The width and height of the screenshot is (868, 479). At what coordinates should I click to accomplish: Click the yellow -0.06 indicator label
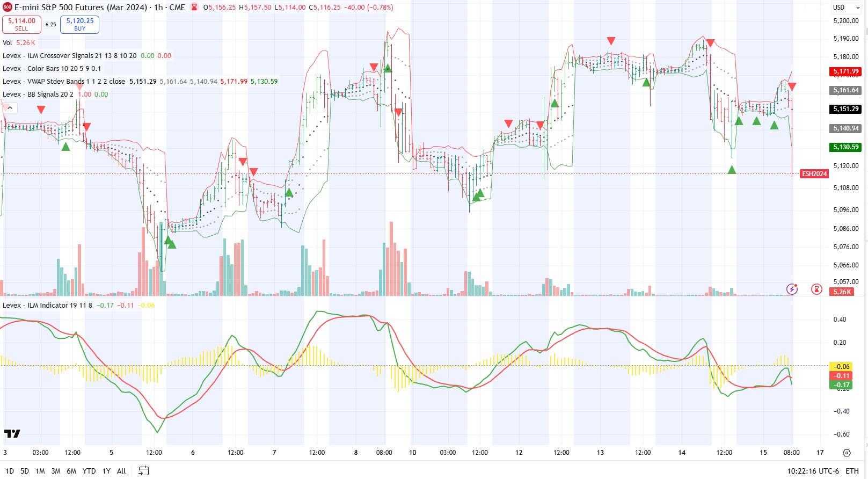[x=841, y=366]
